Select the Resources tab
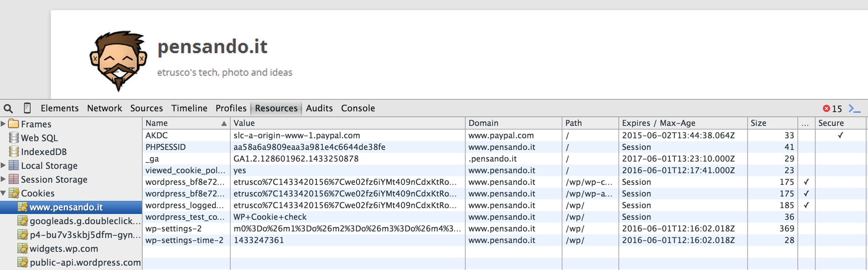868x270 pixels. [x=276, y=108]
